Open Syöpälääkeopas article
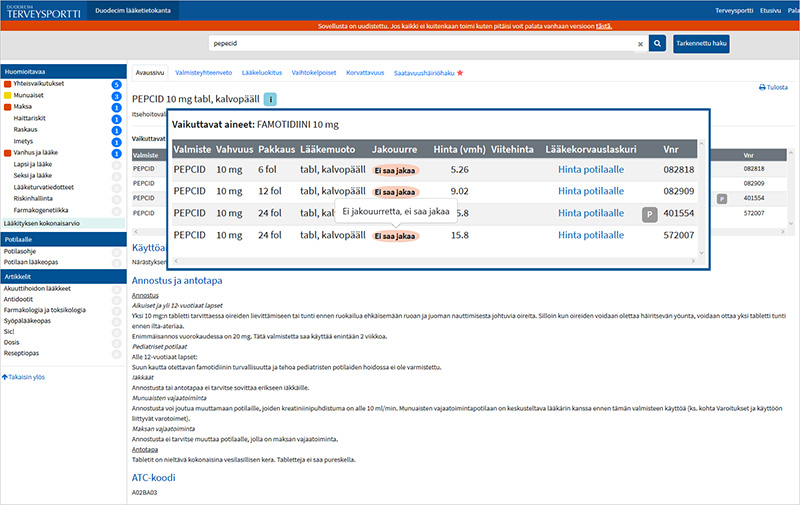Viewport: 800px width, 505px height. [28, 321]
